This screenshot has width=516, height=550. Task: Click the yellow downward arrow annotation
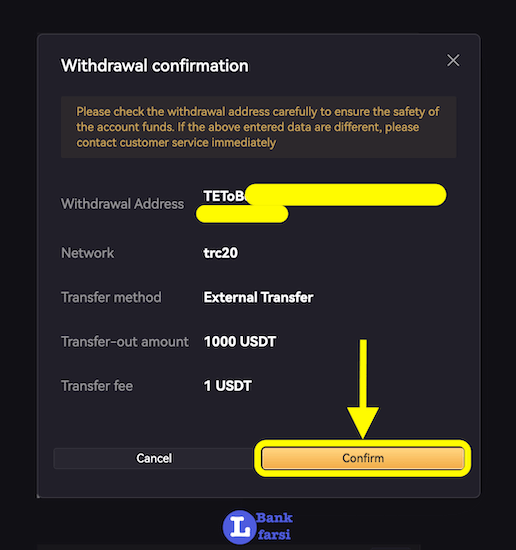[x=363, y=388]
